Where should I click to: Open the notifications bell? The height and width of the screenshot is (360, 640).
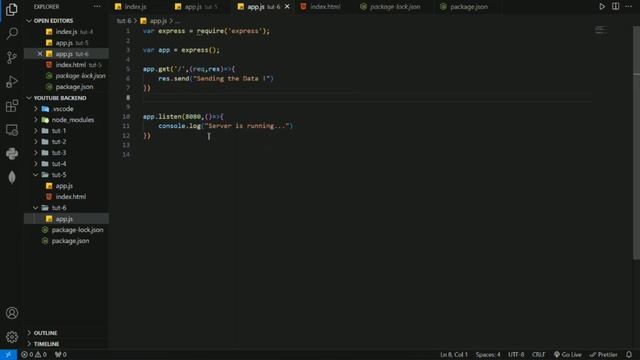click(x=629, y=355)
